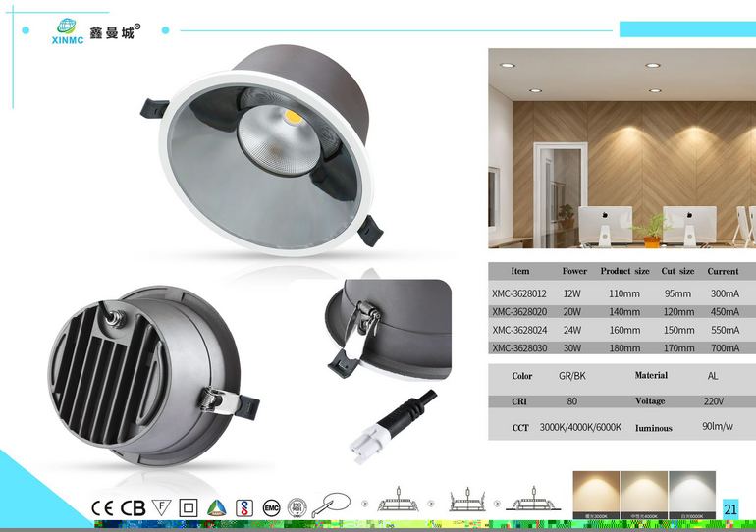Click the CB certification mark

coord(133,507)
